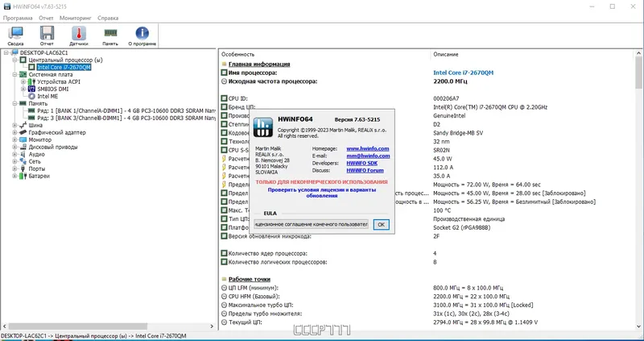Image resolution: width=644 pixels, height=341 pixels.
Task: Click the memory chip icon of Ряд: 1
Action: [31, 110]
